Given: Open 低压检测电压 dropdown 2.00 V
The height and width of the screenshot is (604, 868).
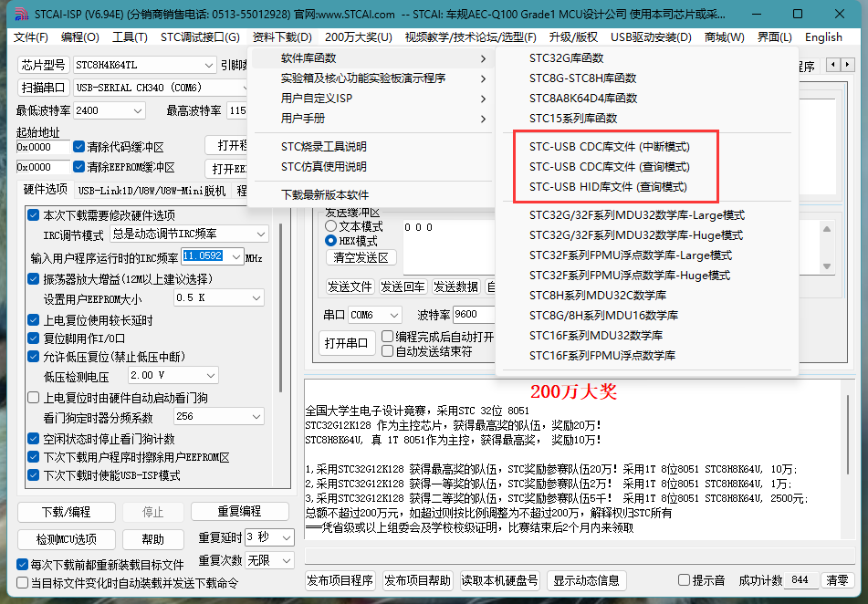Looking at the screenshot, I should coord(173,375).
